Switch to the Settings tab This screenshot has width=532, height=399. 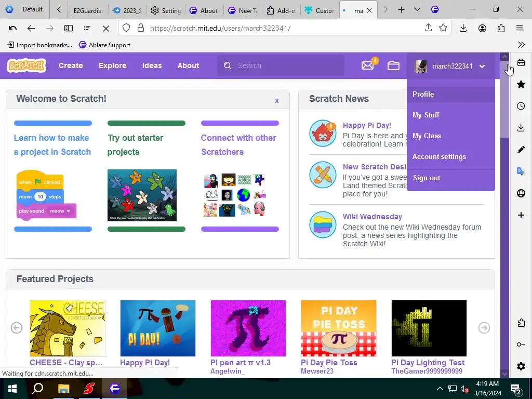tap(166, 10)
